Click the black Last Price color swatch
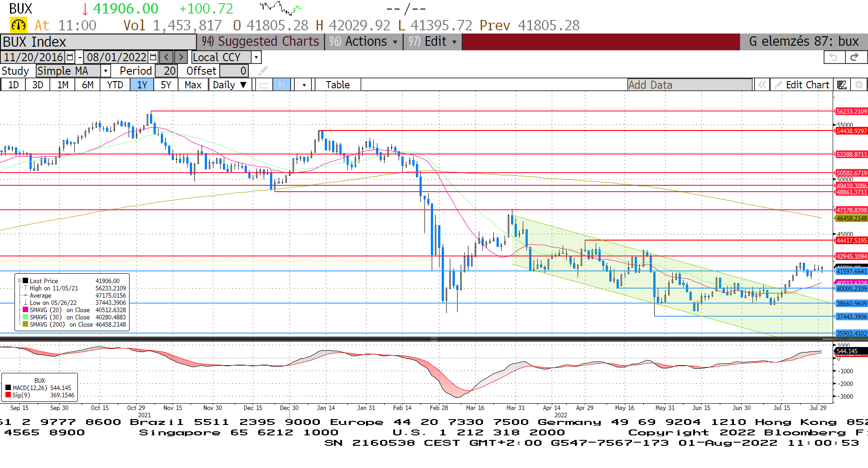The image size is (868, 468). click(26, 281)
